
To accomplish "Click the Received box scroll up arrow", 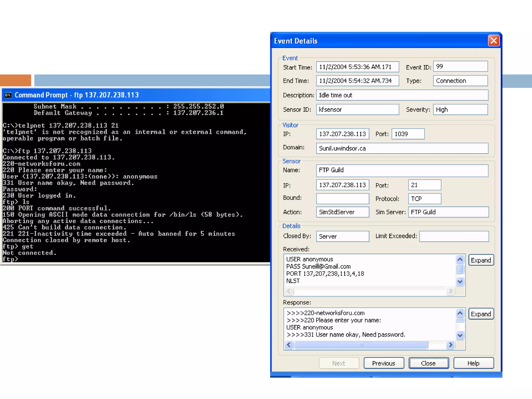I will click(x=460, y=259).
